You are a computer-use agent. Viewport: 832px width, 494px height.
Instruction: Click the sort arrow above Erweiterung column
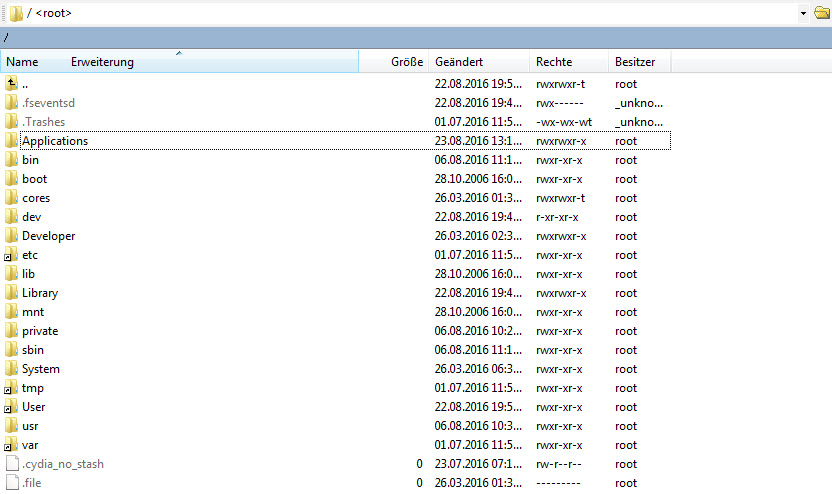point(179,52)
